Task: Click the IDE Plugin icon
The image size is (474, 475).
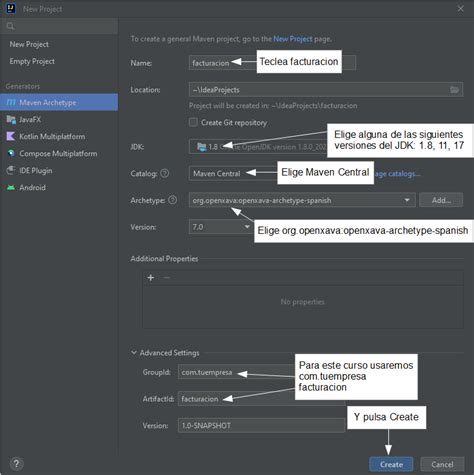Action: click(11, 170)
